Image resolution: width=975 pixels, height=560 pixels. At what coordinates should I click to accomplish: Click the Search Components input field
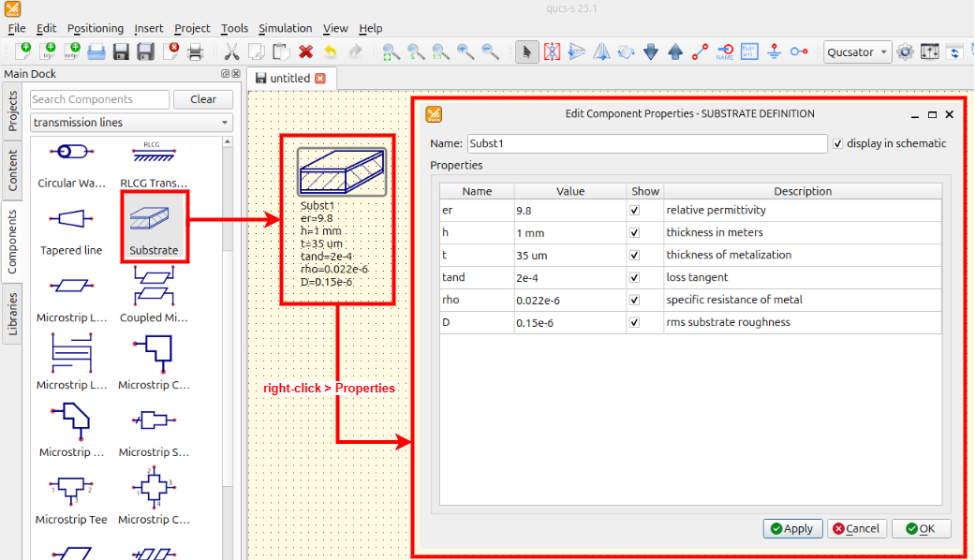click(x=99, y=99)
